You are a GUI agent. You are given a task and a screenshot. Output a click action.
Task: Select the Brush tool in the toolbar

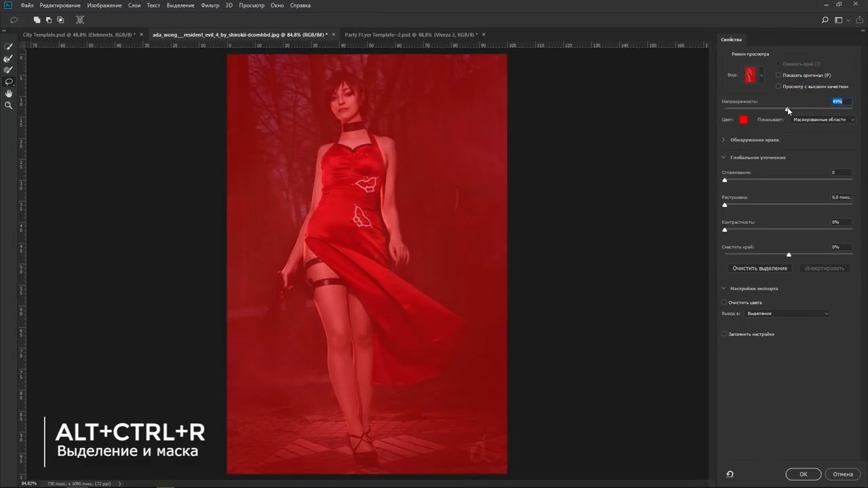(x=9, y=70)
